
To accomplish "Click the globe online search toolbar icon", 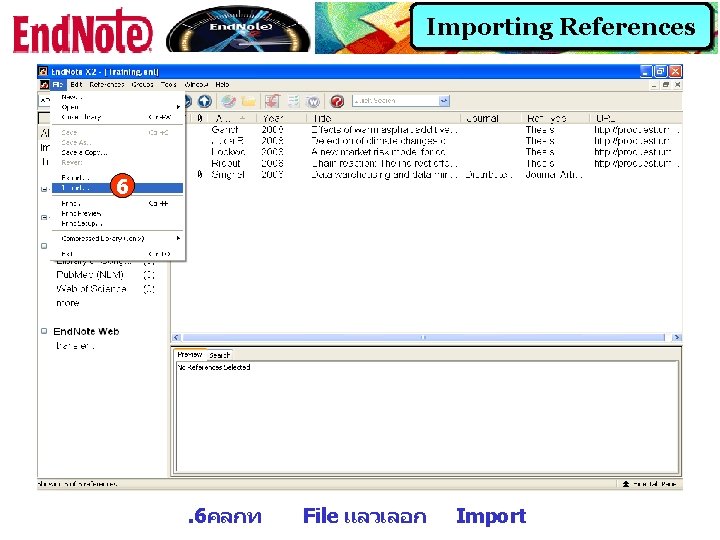I will click(x=228, y=101).
